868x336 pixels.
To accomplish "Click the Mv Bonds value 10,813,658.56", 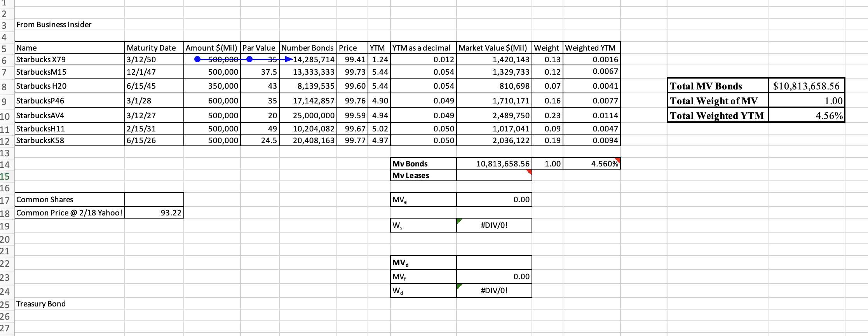I will click(x=494, y=164).
